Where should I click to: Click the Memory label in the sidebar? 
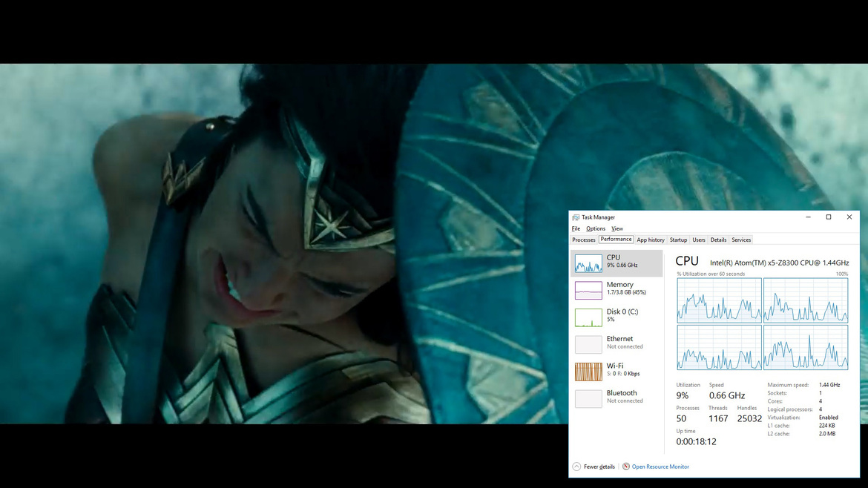(x=620, y=284)
